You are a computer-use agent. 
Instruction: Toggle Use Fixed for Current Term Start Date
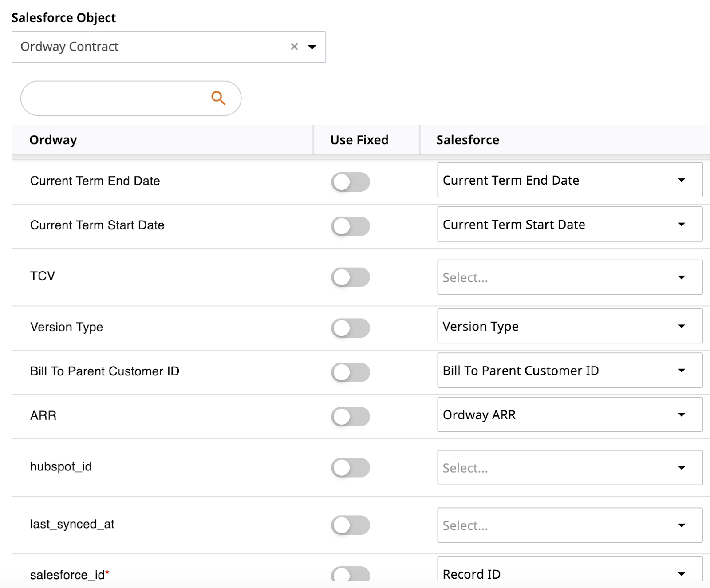point(350,226)
